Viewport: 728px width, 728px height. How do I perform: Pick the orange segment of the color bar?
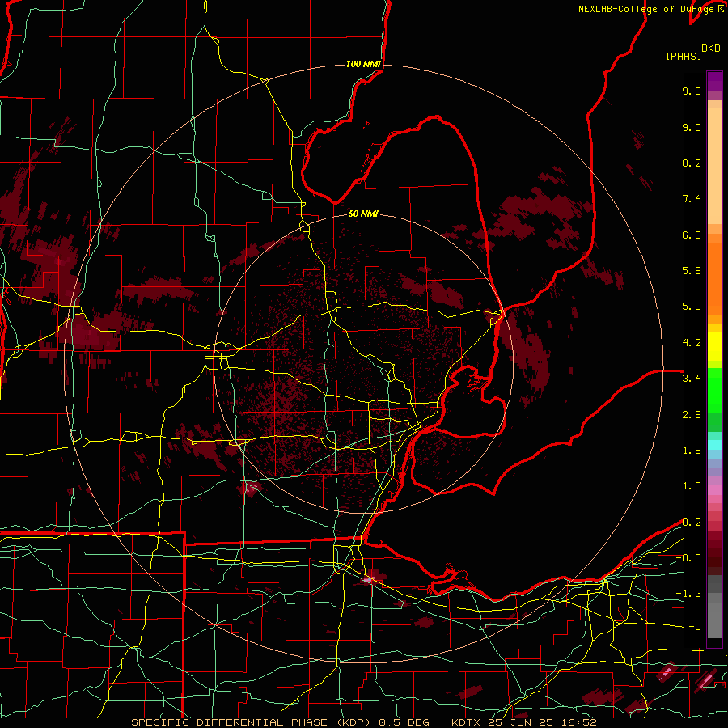point(714,278)
